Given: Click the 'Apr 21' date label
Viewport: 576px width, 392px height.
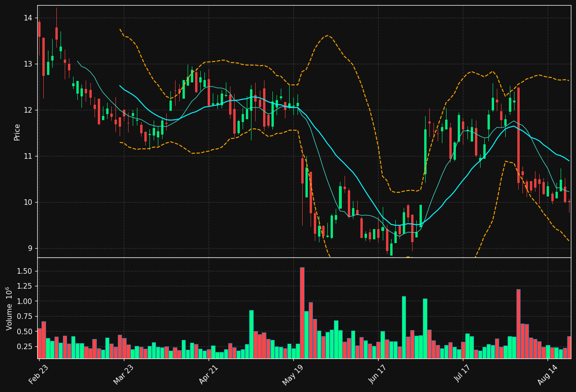Looking at the screenshot, I should coord(208,374).
